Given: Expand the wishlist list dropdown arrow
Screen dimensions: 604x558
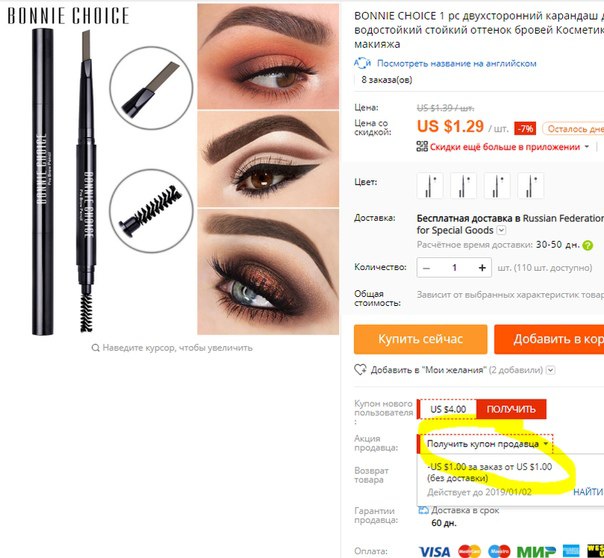Looking at the screenshot, I should [551, 370].
